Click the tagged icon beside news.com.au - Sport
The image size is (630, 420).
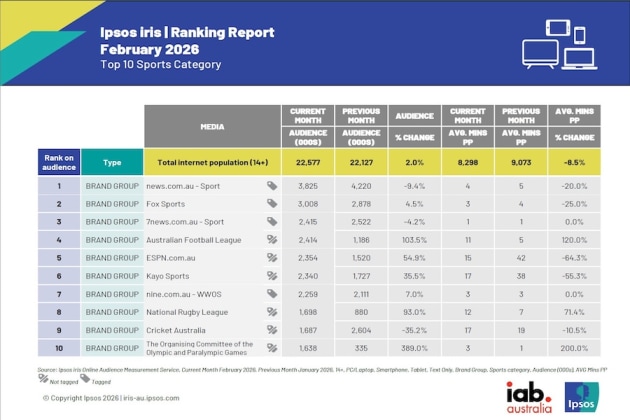[272, 186]
